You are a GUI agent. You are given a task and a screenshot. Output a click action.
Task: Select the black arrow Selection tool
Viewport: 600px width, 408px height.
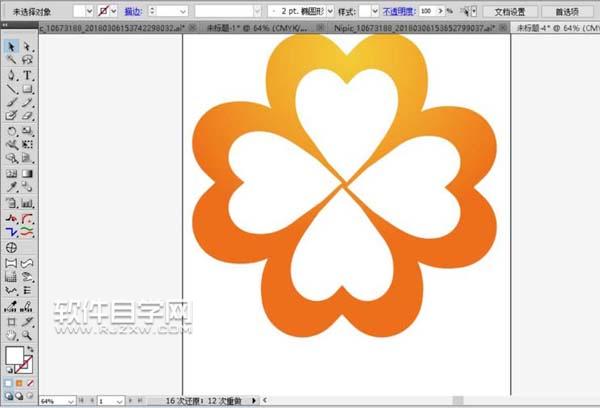[11, 46]
